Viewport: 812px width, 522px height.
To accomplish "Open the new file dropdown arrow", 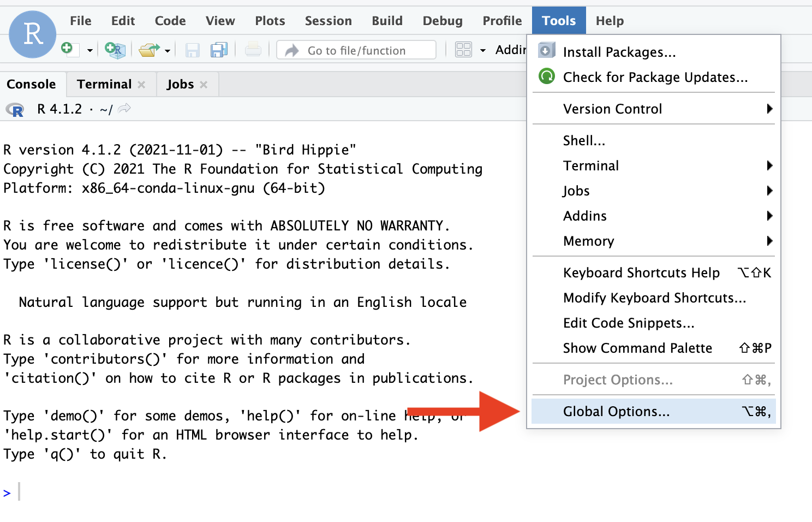I will 90,51.
